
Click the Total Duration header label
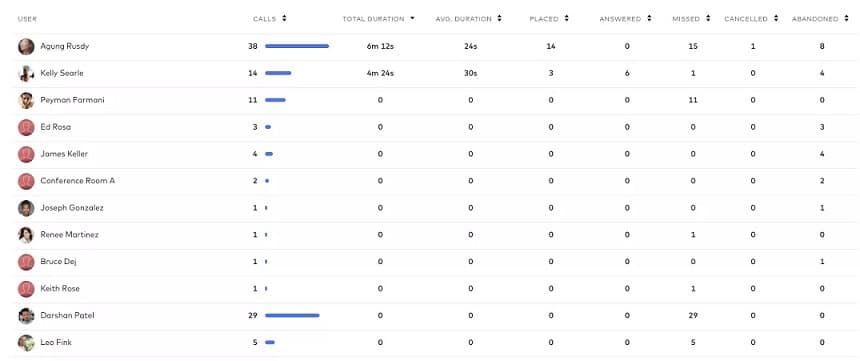[x=373, y=19]
